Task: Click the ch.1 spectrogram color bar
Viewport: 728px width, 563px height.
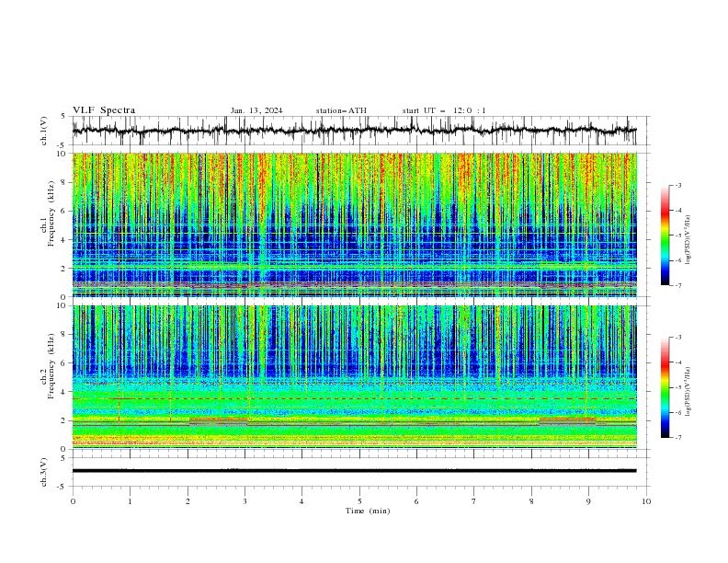Action: point(665,236)
